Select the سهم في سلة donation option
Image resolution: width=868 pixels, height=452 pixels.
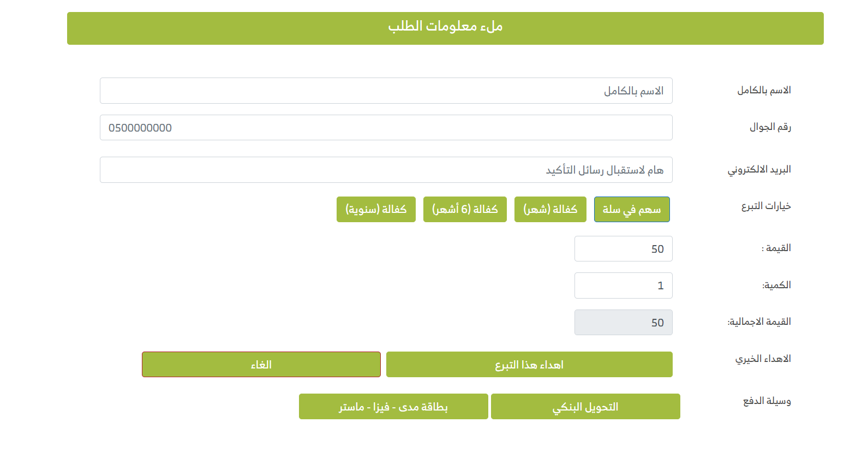632,209
